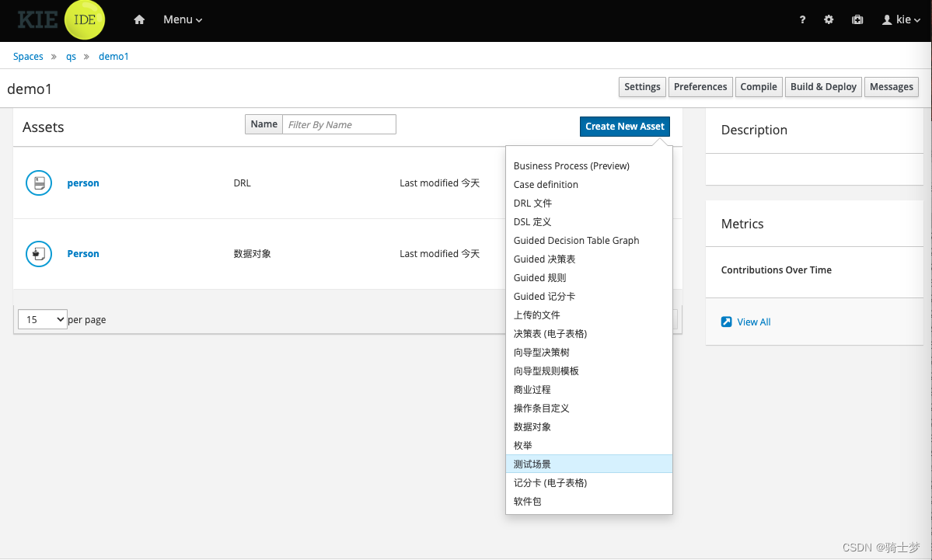Open admin settings gear icon
The width and height of the screenshot is (932, 560).
click(829, 19)
